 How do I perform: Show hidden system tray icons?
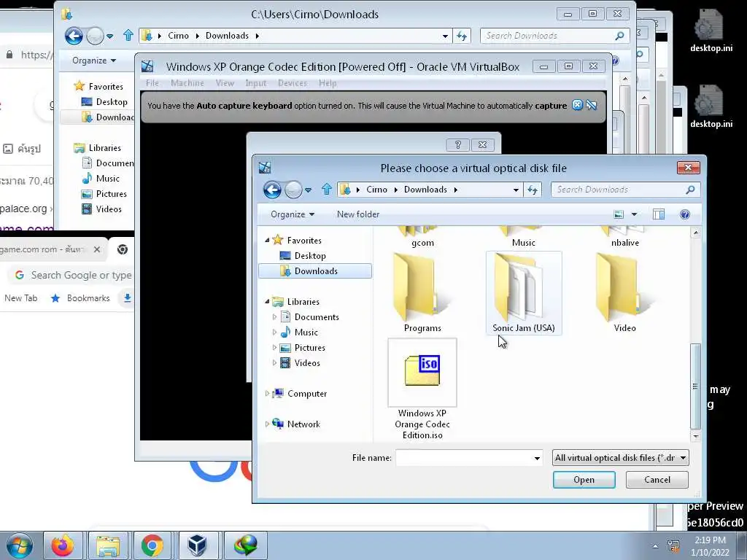click(x=655, y=546)
